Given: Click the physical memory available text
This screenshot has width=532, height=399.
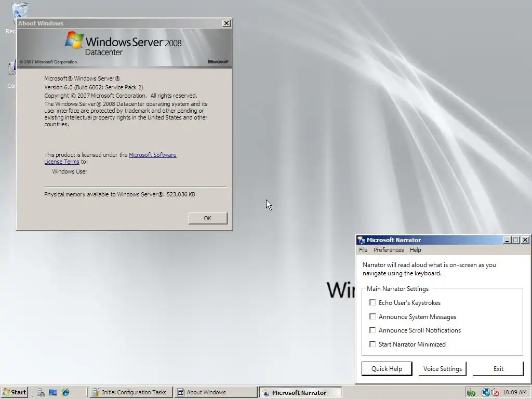Looking at the screenshot, I should click(119, 194).
